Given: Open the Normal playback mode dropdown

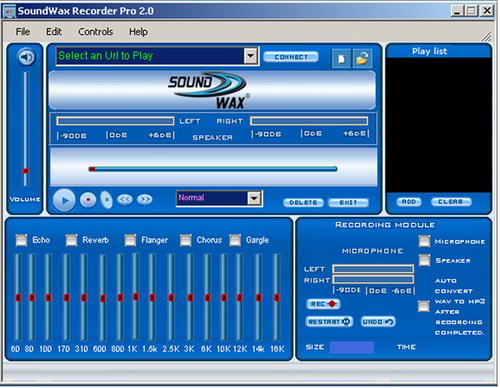Looking at the screenshot, I should point(254,198).
